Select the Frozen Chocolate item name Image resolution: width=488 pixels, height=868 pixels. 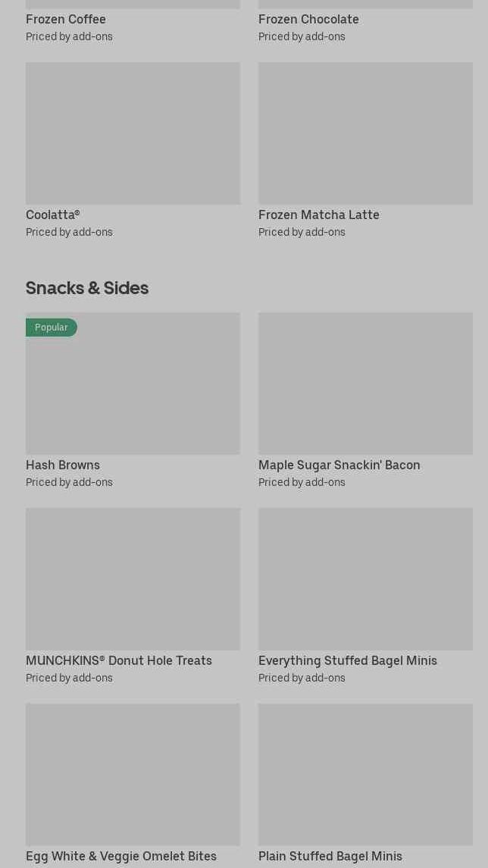[x=308, y=19]
